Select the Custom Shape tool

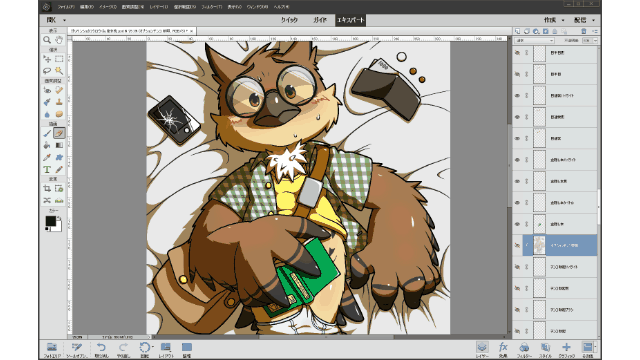coord(59,157)
